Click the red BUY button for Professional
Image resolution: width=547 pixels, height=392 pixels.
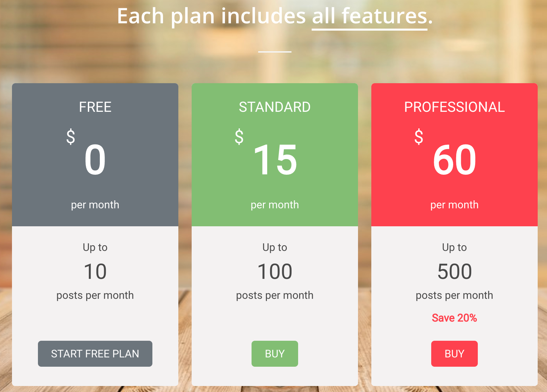454,353
